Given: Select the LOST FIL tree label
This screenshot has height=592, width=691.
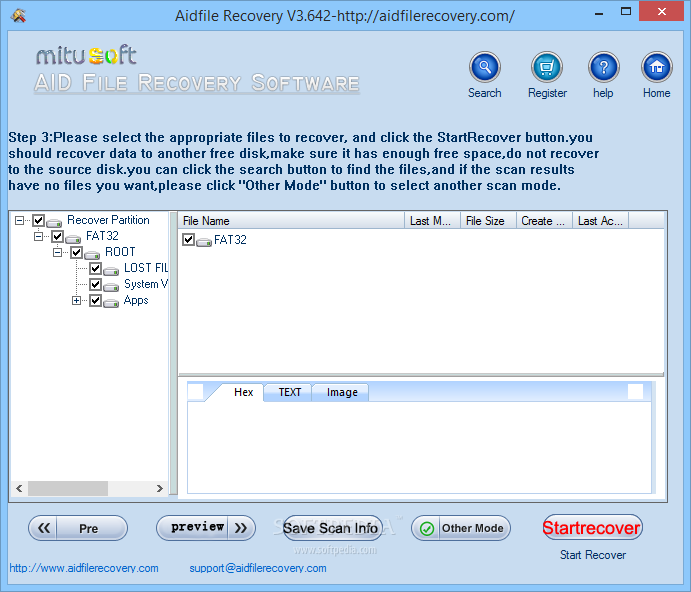Looking at the screenshot, I should (x=146, y=268).
